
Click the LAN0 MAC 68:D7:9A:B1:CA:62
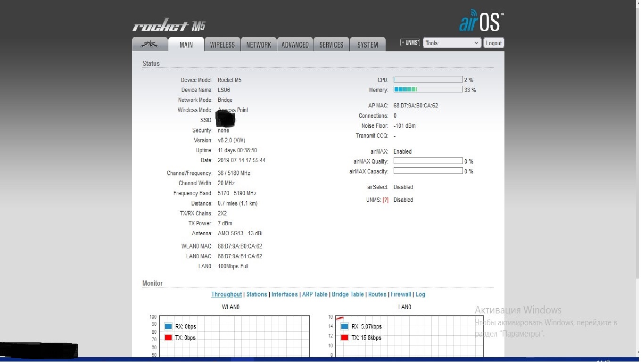pos(240,256)
